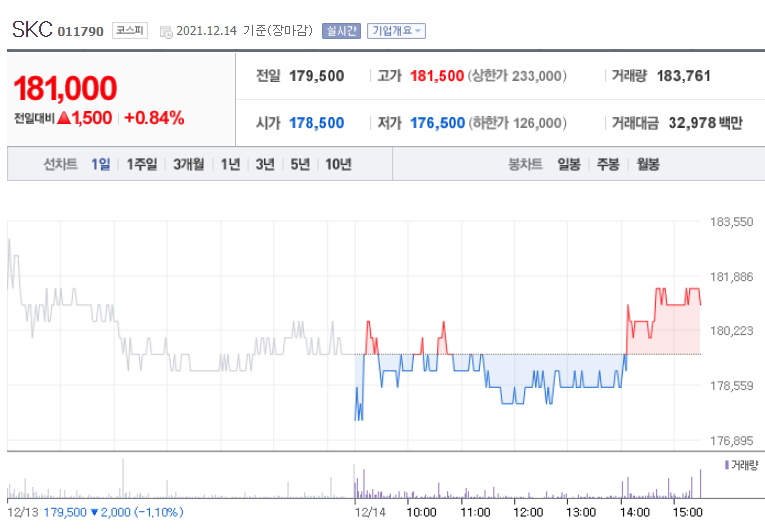Select the 10년 chart period
The width and height of the screenshot is (765, 531).
pyautogui.click(x=338, y=164)
